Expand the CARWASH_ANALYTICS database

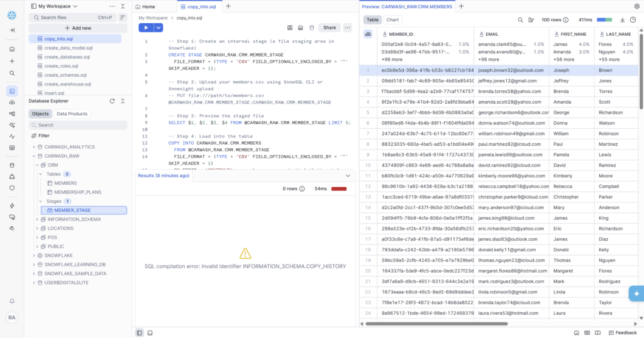tap(35, 146)
